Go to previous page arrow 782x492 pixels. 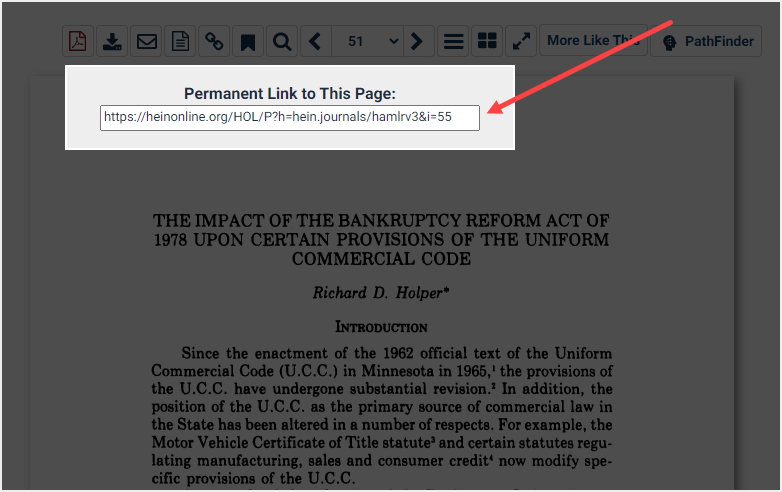315,41
